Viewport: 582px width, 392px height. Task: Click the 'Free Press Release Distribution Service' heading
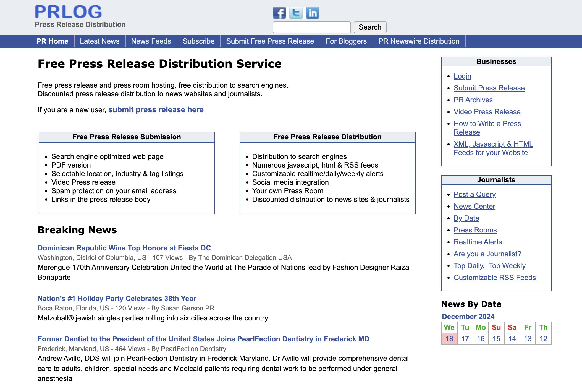point(160,64)
